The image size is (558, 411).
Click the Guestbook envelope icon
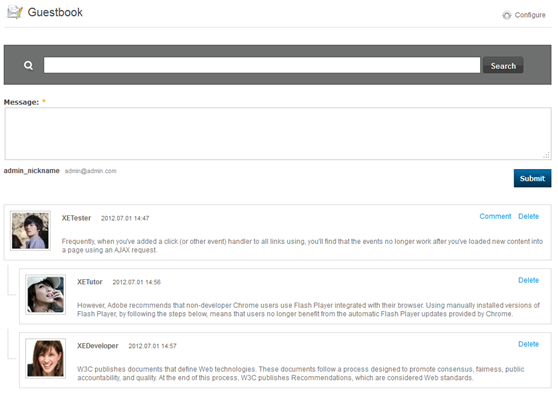(15, 12)
